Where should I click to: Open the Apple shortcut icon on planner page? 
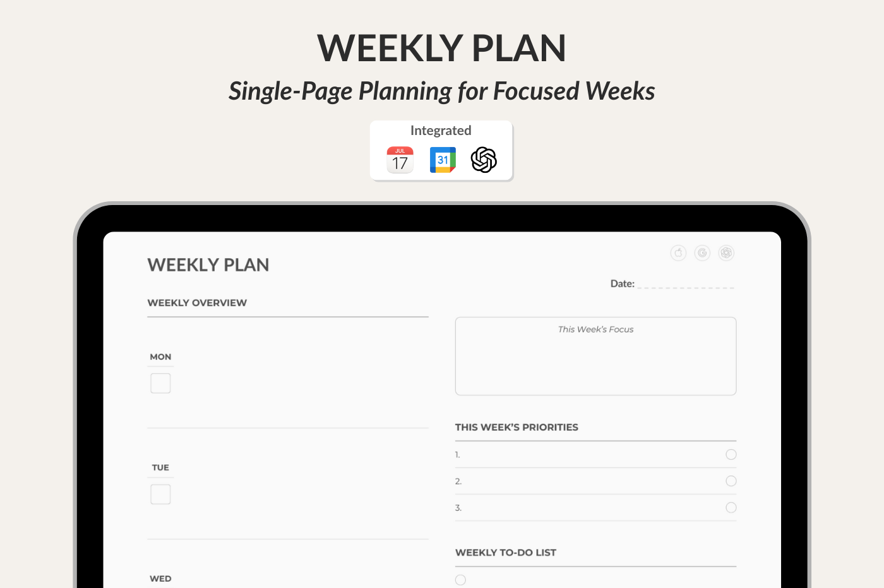[x=678, y=253]
